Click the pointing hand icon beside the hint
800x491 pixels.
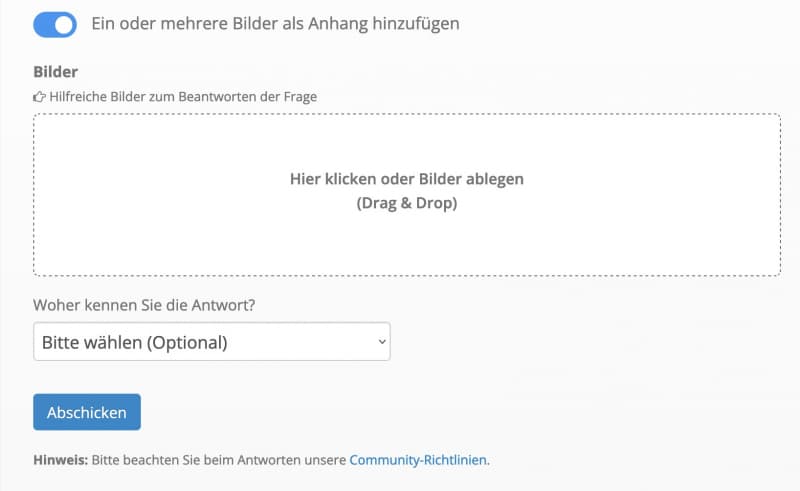tap(39, 97)
